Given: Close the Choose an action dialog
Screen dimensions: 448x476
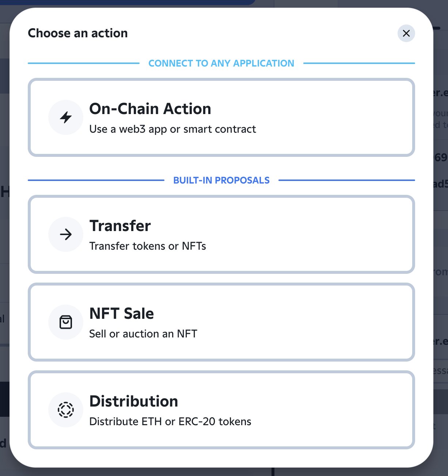Looking at the screenshot, I should [x=406, y=33].
